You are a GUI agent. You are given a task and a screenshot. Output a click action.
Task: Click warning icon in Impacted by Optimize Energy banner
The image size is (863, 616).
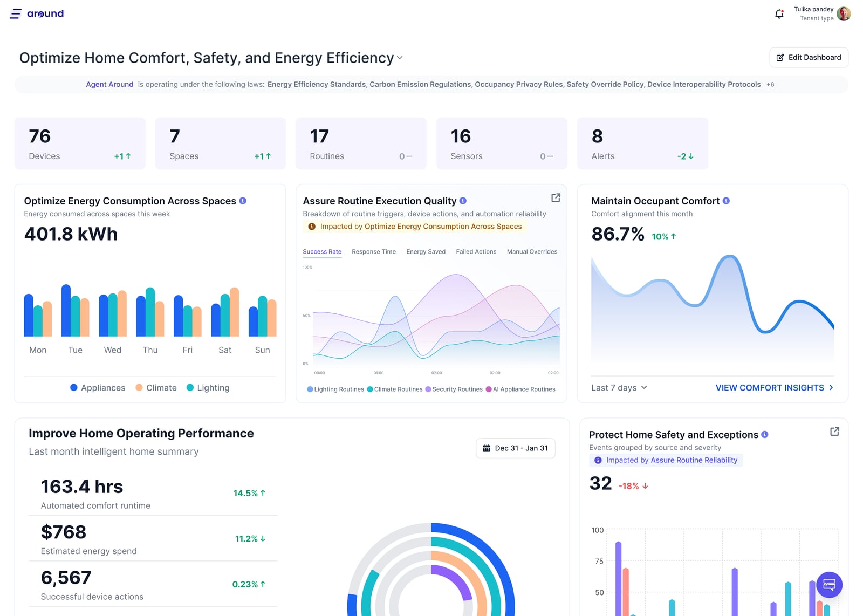(x=312, y=227)
